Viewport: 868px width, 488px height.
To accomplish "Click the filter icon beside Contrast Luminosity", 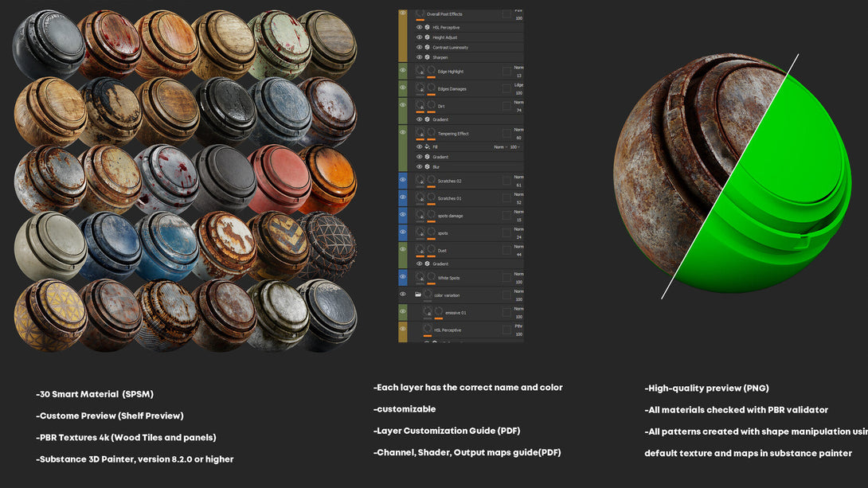I will coord(428,47).
